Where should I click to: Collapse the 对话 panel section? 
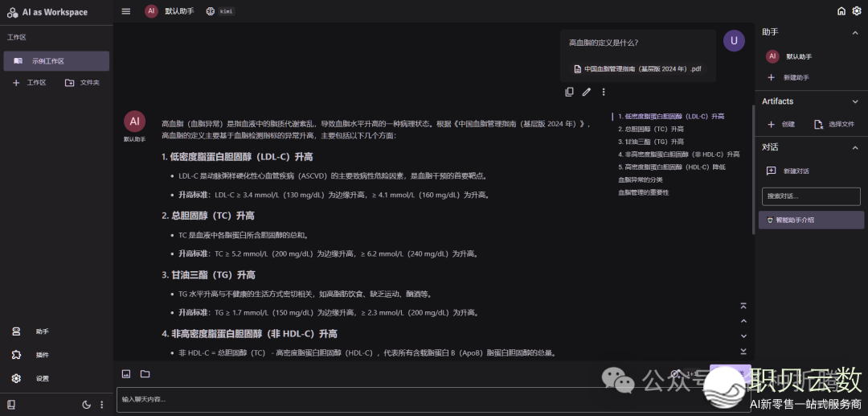click(x=854, y=147)
